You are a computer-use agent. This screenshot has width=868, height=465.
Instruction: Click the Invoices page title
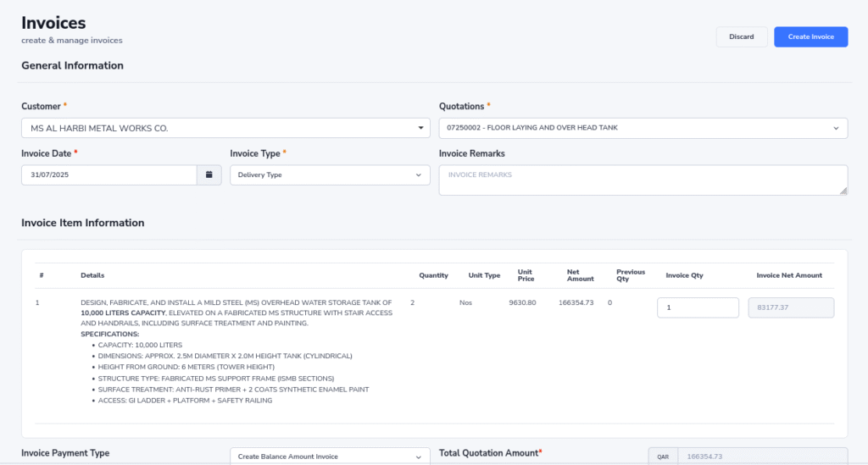[53, 23]
